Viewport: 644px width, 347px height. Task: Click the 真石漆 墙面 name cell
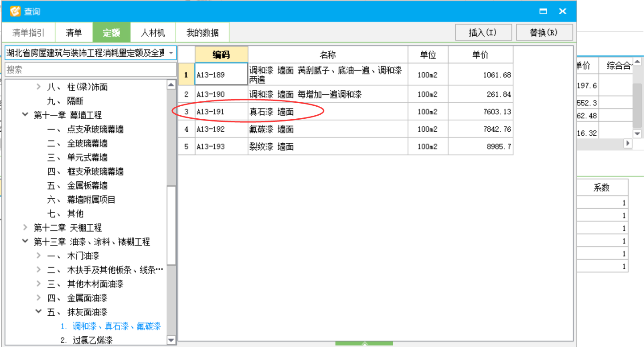pos(328,112)
